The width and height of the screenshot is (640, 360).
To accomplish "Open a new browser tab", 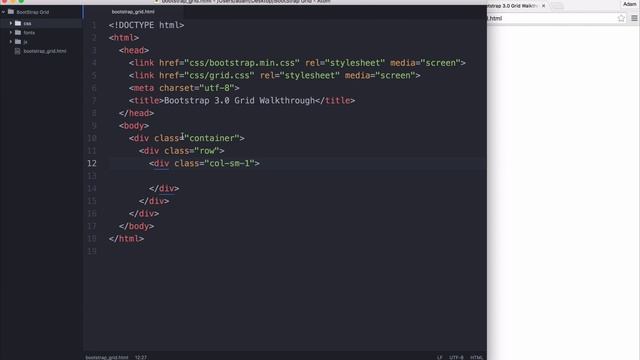I will tap(557, 6).
